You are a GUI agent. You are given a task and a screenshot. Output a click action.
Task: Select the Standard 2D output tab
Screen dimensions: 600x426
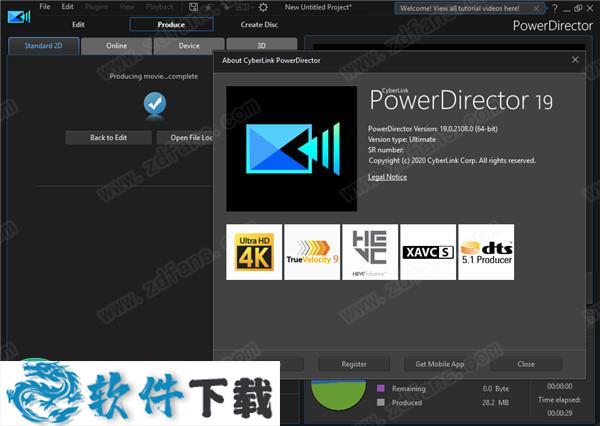[43, 46]
